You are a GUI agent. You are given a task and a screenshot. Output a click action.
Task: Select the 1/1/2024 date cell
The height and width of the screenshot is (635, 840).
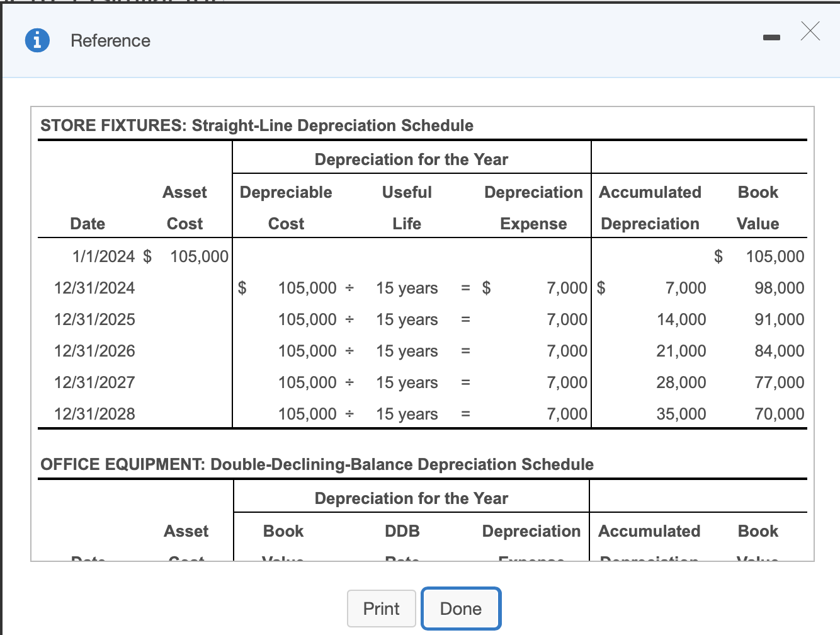[103, 256]
